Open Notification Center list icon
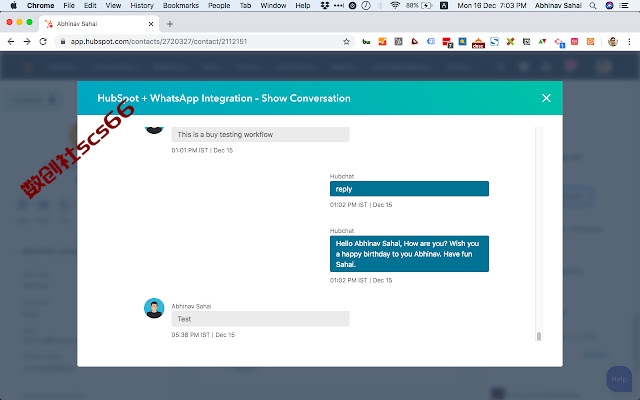This screenshot has width=640, height=400. point(624,5)
